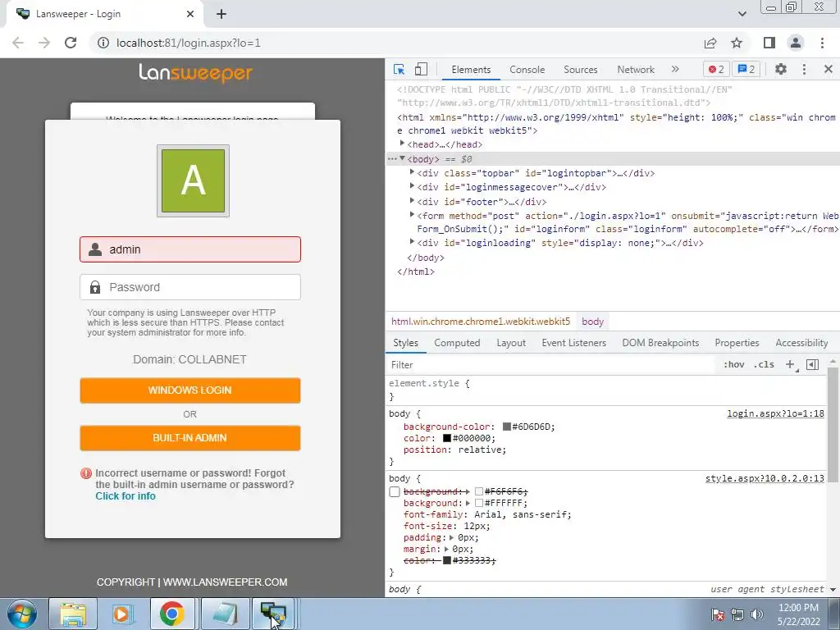Open the Properties tab
840x630 pixels.
737,343
